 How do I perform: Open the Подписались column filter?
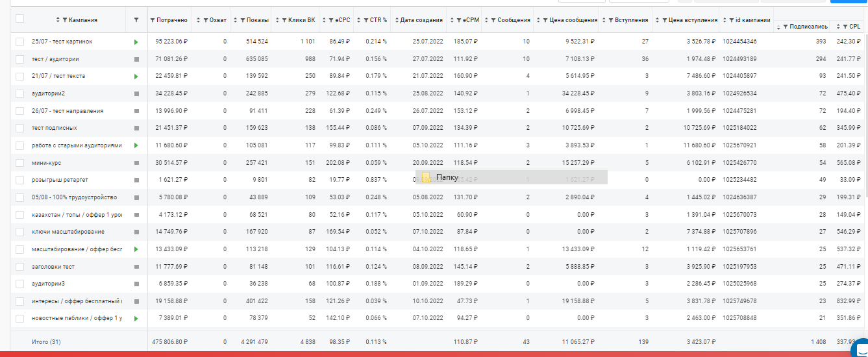pyautogui.click(x=786, y=27)
